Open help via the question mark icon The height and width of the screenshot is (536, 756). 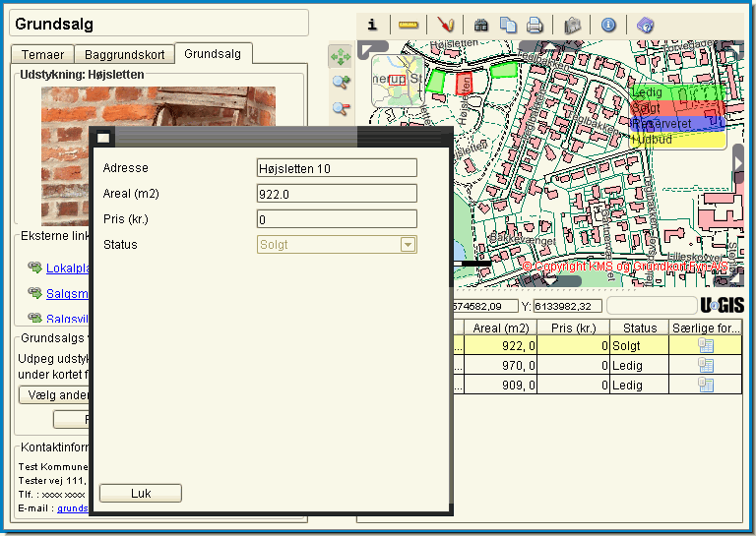[x=645, y=25]
